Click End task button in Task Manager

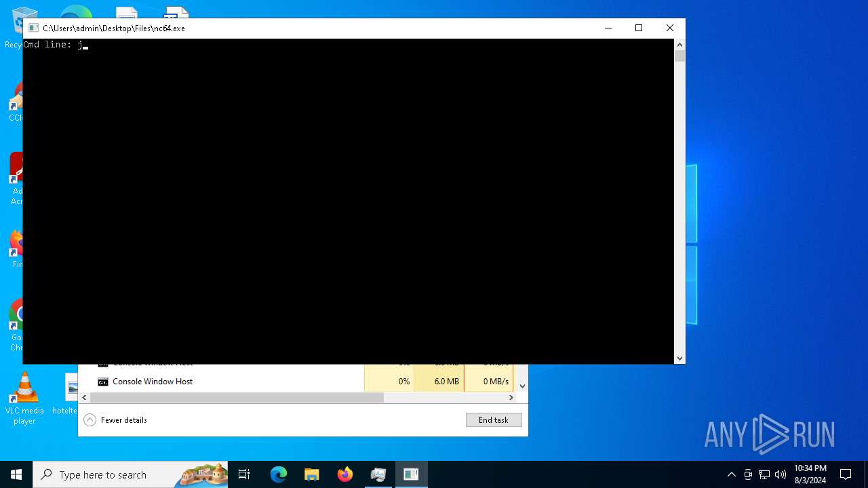(x=494, y=420)
